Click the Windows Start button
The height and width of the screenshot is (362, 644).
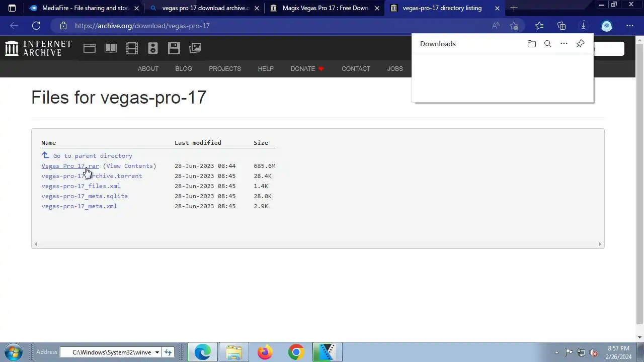tap(14, 352)
